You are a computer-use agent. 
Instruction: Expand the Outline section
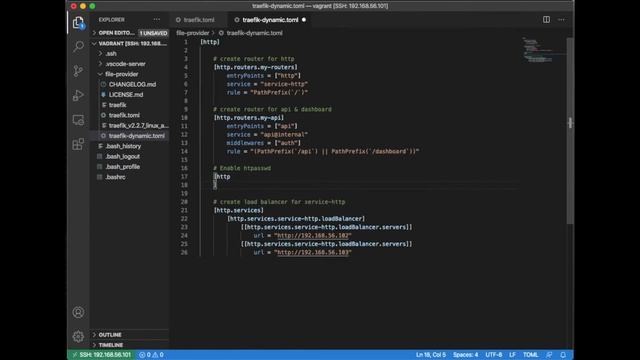pos(129,335)
